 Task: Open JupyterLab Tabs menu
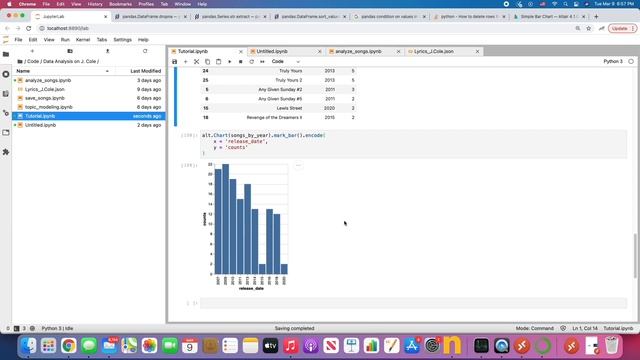coord(102,40)
